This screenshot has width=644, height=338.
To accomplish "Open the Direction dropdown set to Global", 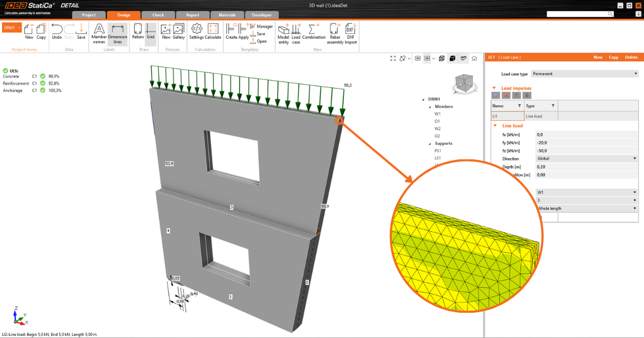I will [x=587, y=159].
